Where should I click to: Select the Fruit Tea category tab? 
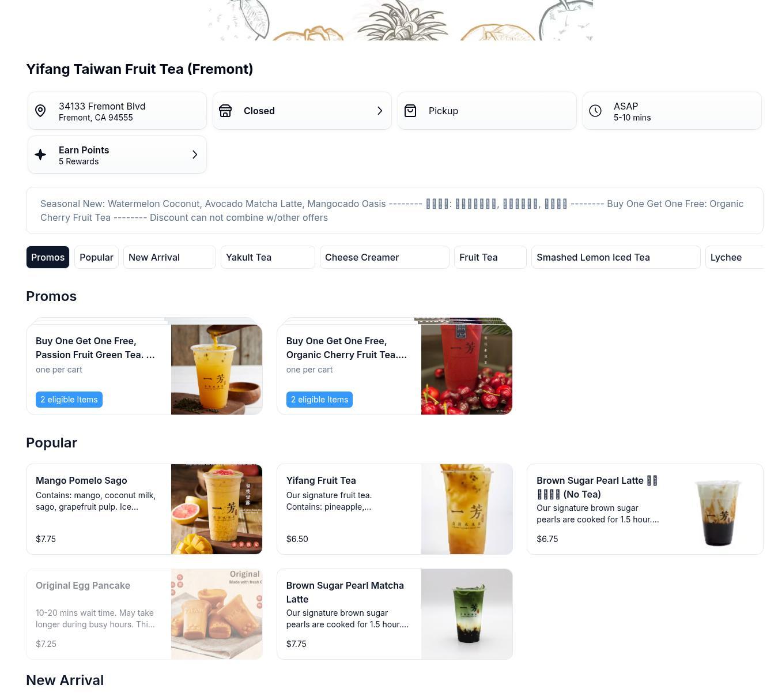[490, 257]
